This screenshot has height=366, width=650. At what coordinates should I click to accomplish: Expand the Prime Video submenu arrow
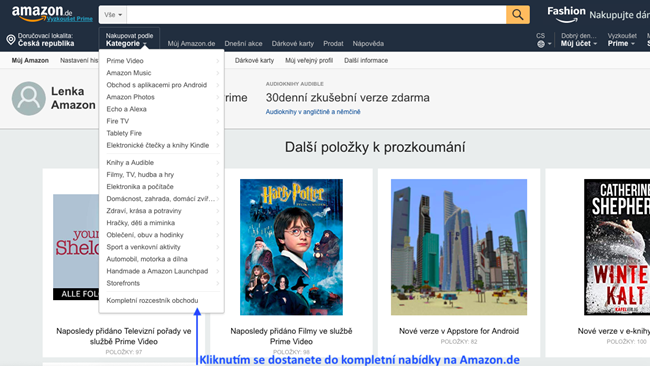click(x=218, y=61)
